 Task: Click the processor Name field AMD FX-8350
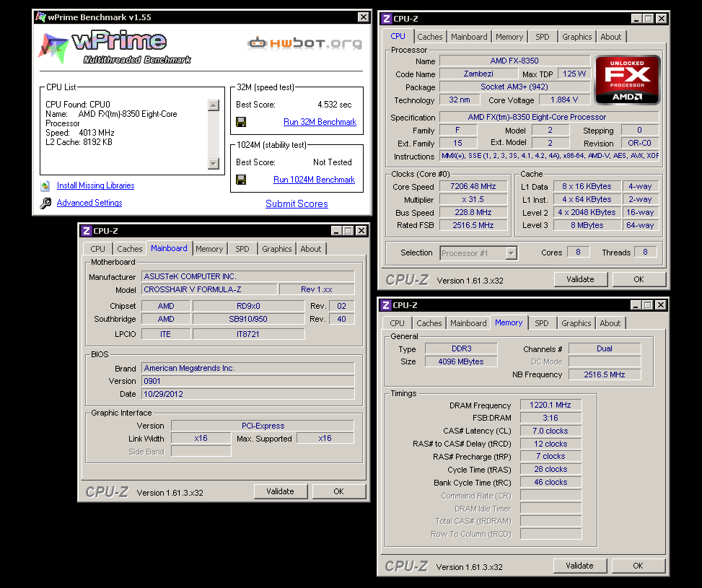514,61
